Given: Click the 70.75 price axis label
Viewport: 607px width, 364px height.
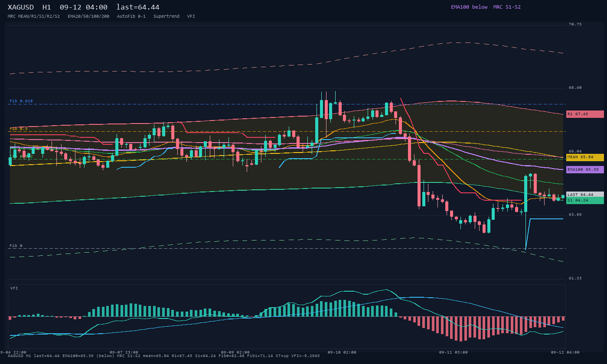Looking at the screenshot, I should tap(575, 24).
